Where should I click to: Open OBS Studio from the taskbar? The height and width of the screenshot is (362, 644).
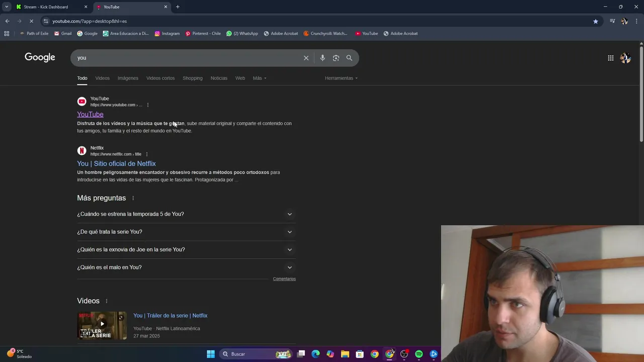(x=404, y=354)
